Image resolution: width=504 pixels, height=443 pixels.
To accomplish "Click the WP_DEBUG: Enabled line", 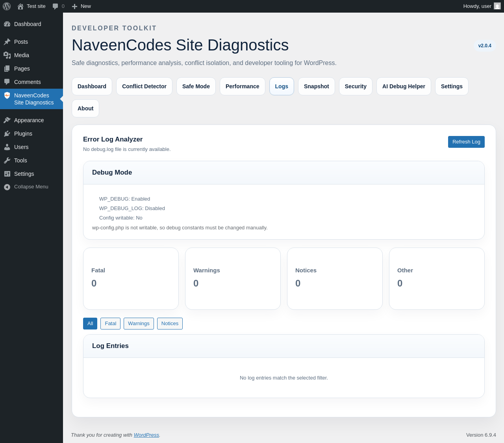I will [x=124, y=199].
